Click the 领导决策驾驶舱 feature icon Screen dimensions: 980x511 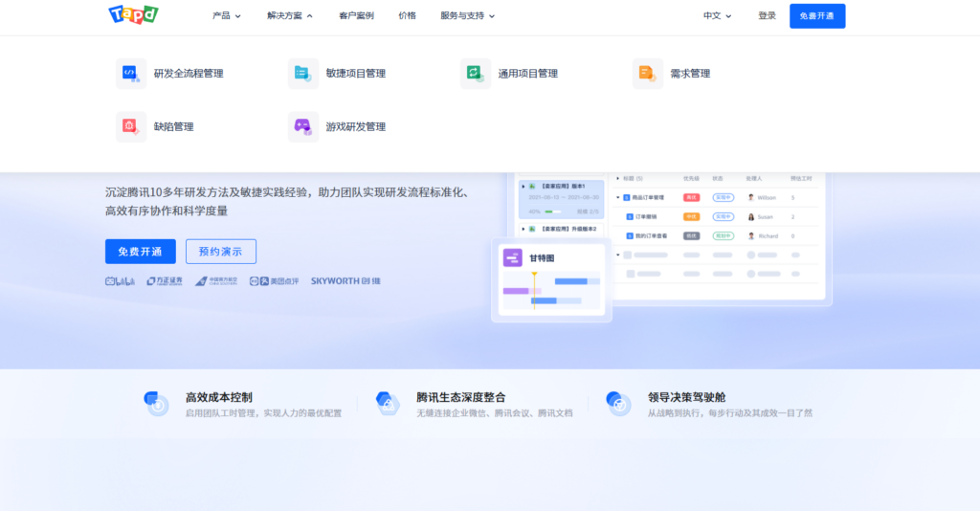618,404
